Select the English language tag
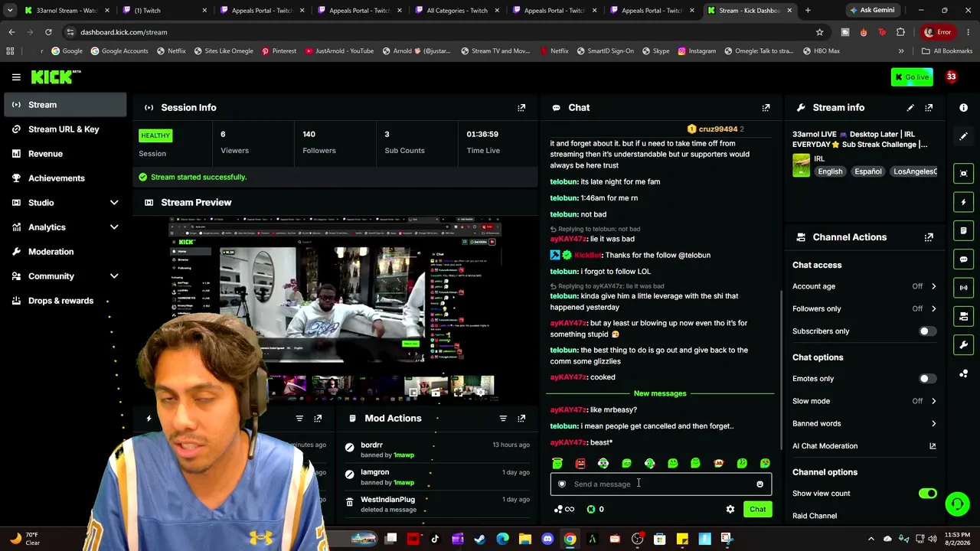The image size is (980, 551). pyautogui.click(x=830, y=171)
